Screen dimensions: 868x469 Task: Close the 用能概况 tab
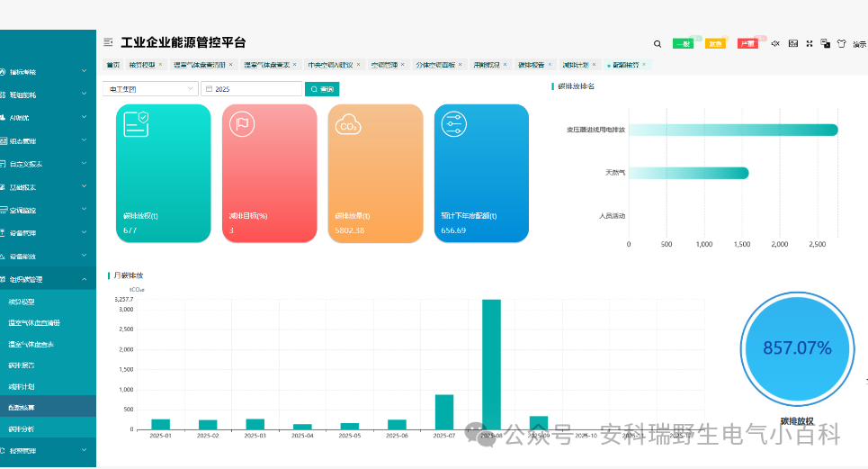click(x=505, y=64)
